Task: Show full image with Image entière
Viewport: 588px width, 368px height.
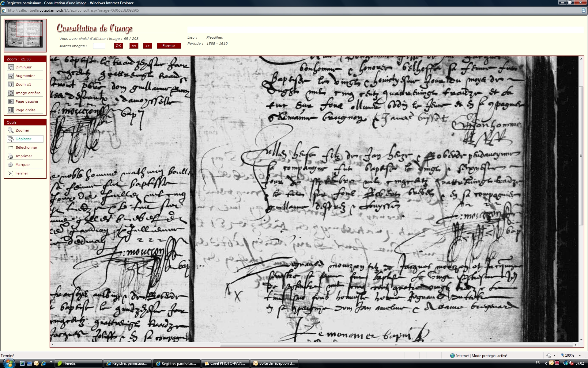Action: click(11, 93)
